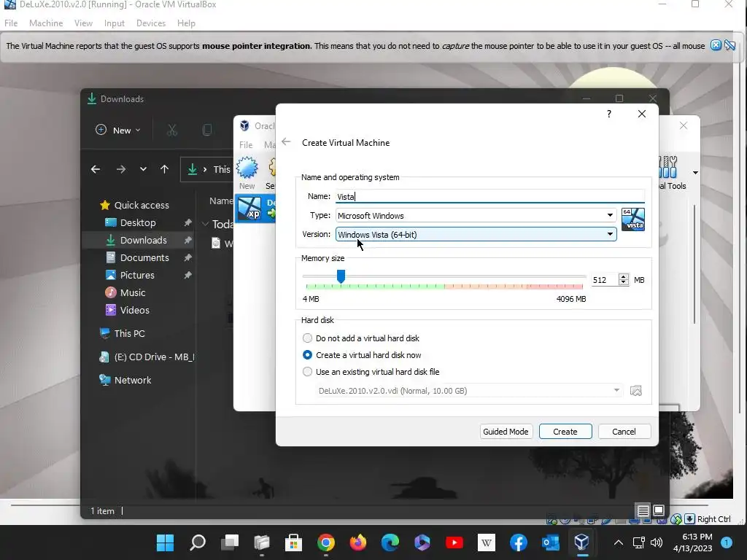Expand the recent locations chevron in Downloads
The image size is (747, 560).
pyautogui.click(x=143, y=169)
